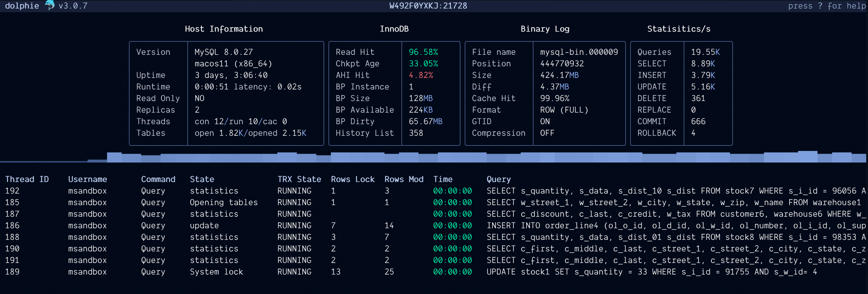Click the Rows Mod column header

(404, 179)
